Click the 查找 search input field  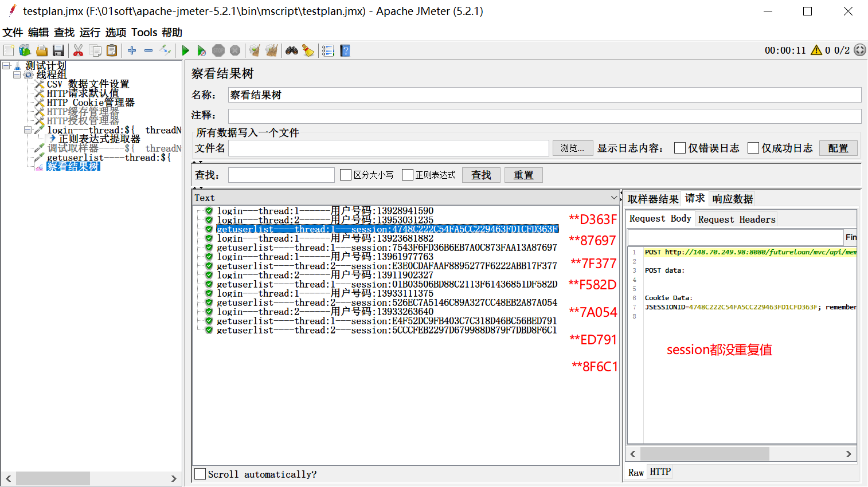coord(281,175)
